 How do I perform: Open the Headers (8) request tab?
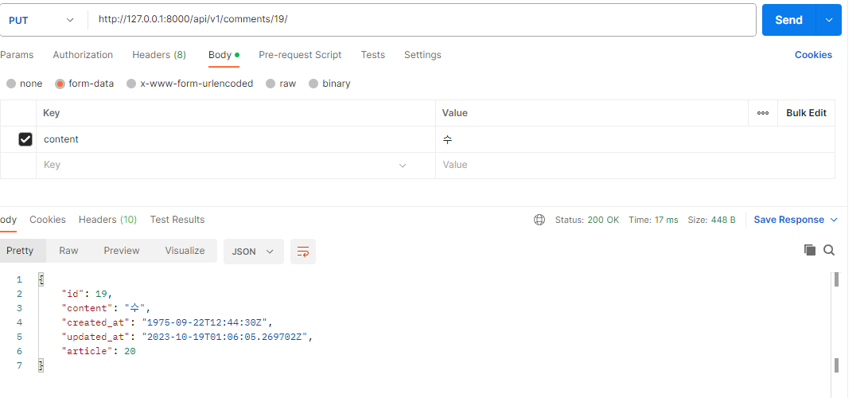(159, 55)
